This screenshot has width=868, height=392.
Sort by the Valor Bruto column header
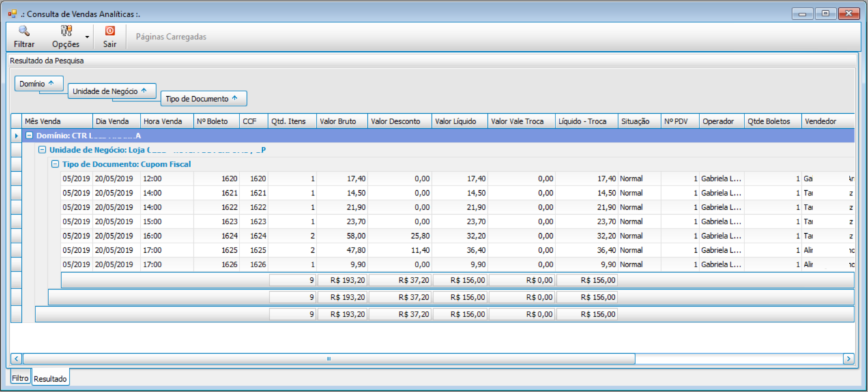pyautogui.click(x=343, y=121)
